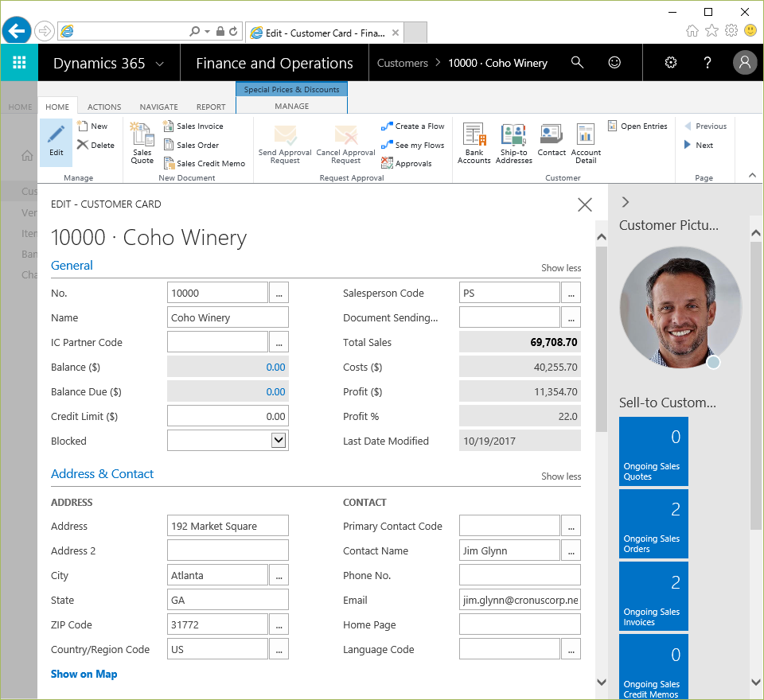Switch to the NAVIGATE ribbon tab

pyautogui.click(x=159, y=107)
